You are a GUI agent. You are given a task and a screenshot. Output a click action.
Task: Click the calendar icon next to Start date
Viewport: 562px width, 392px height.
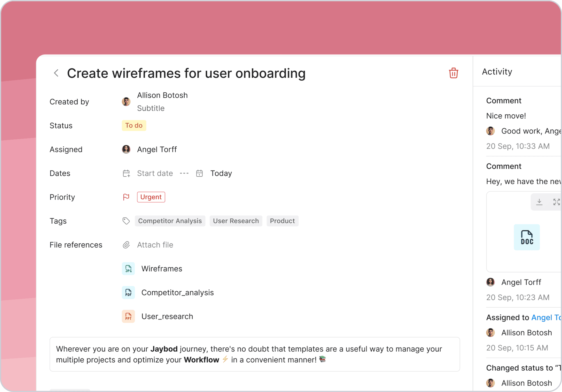(126, 173)
